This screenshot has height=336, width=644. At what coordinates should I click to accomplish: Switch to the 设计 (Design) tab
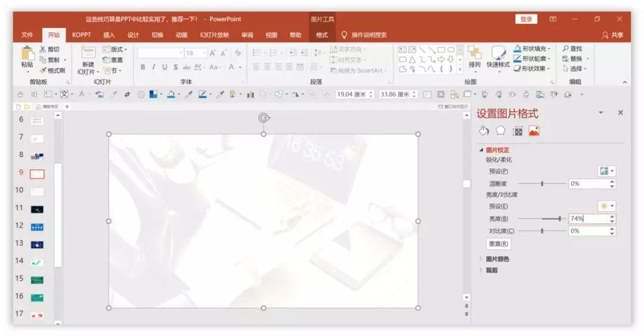(133, 35)
